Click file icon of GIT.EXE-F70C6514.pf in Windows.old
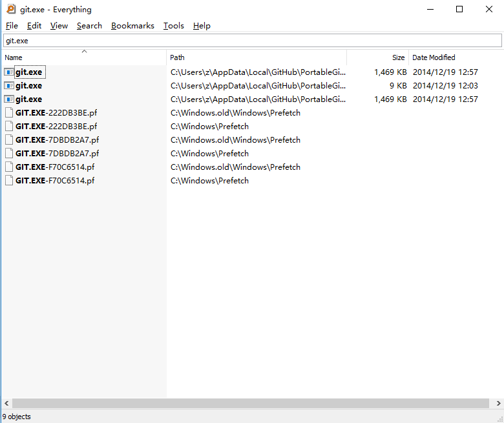504x423 pixels. tap(9, 167)
